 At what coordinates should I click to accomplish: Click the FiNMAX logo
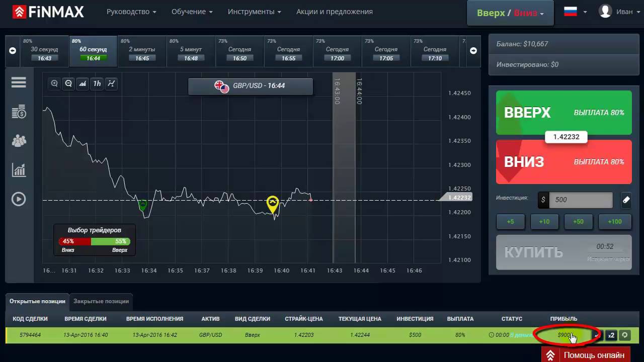click(x=49, y=12)
